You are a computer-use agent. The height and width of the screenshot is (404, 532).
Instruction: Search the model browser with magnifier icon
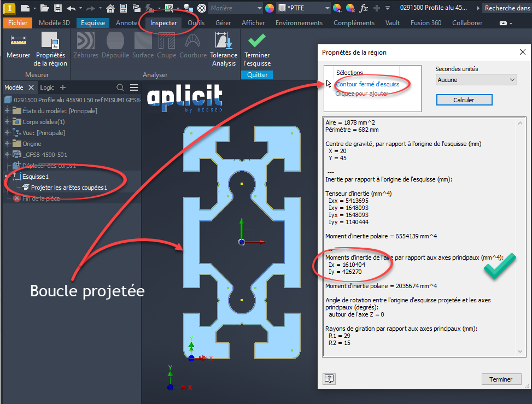(x=120, y=87)
